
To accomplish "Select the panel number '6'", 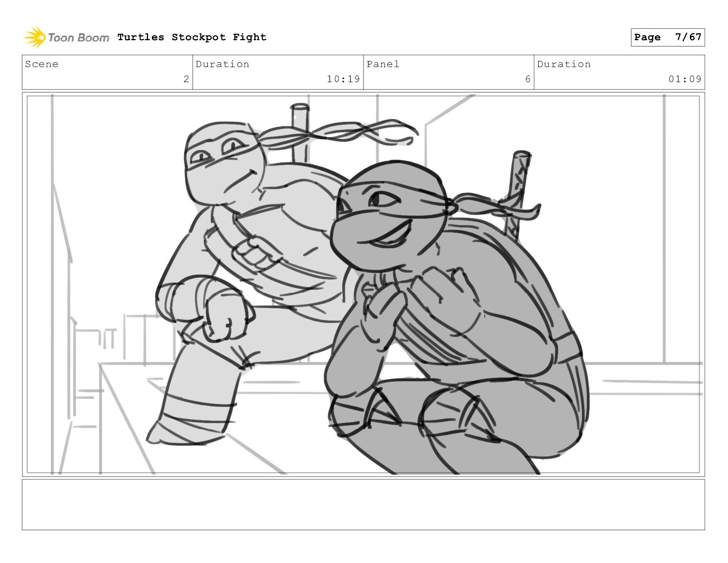I will [x=528, y=79].
